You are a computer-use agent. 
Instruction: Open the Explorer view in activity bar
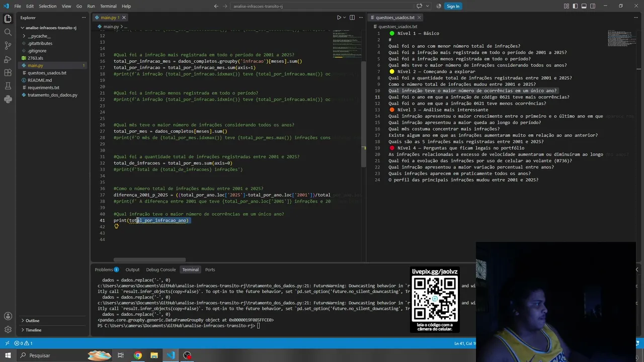pos(8,19)
